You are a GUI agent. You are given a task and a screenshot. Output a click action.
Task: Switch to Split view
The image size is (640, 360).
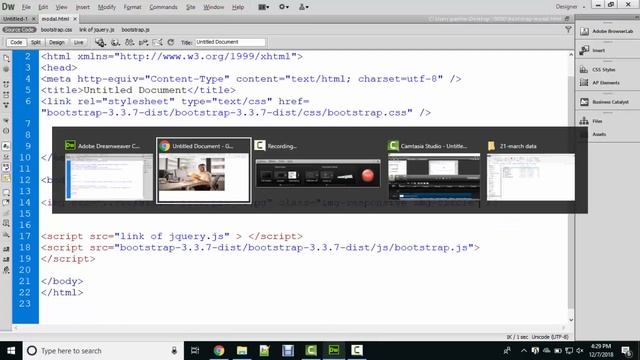tap(36, 42)
